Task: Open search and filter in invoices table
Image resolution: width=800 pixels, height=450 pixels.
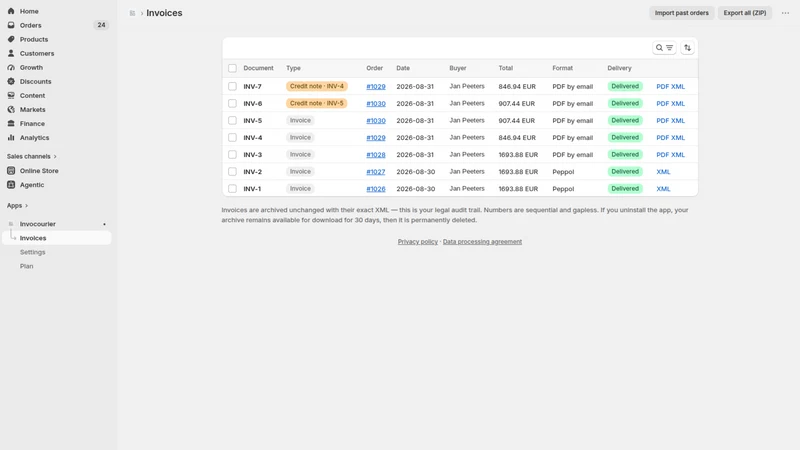Action: click(664, 47)
